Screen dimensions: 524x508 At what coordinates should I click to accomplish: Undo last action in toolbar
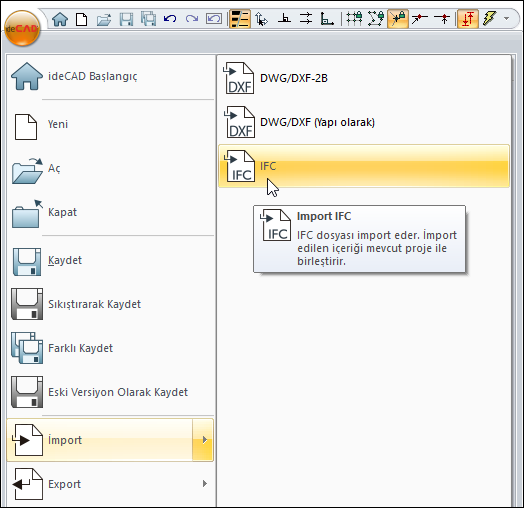(x=170, y=18)
